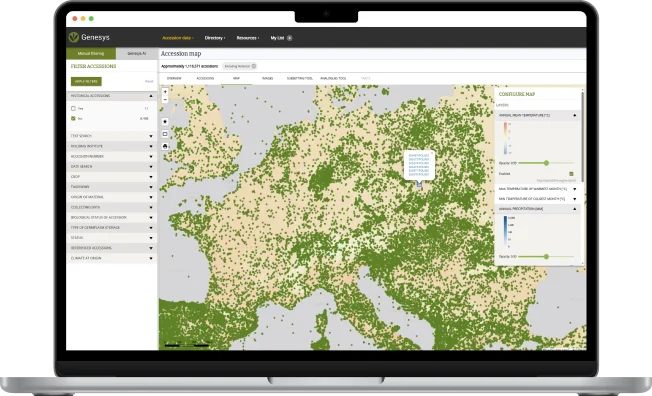Click the Apply Filters button
The image size is (652, 396).
(86, 82)
